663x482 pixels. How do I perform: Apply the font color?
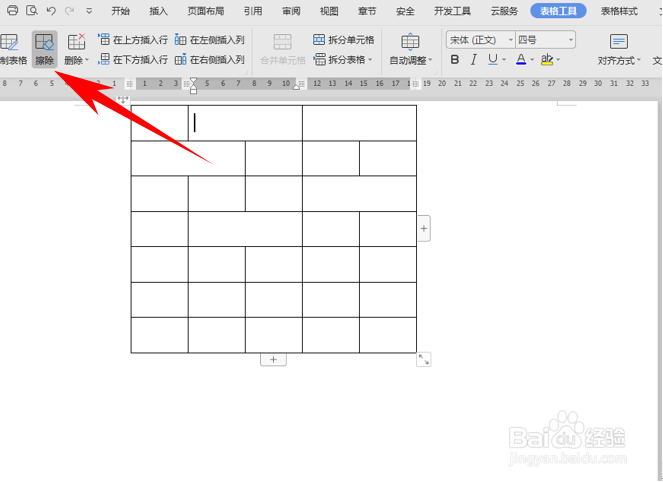pos(521,60)
